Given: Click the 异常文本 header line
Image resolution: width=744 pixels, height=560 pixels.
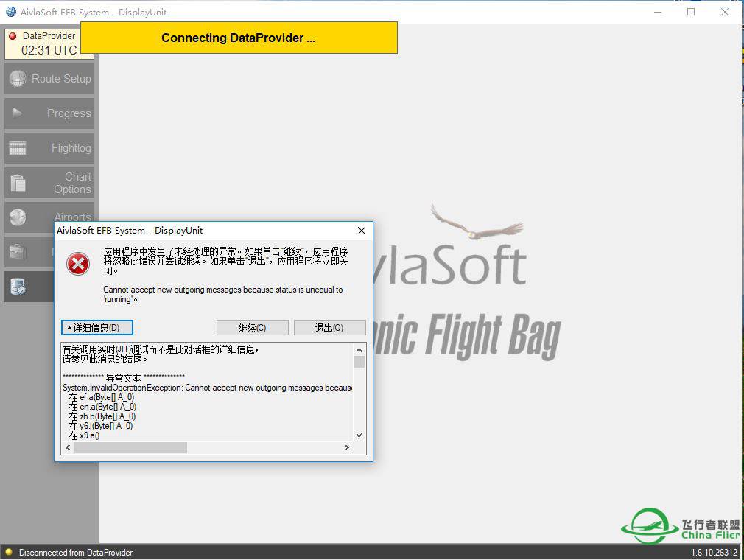Looking at the screenshot, I should 123,378.
